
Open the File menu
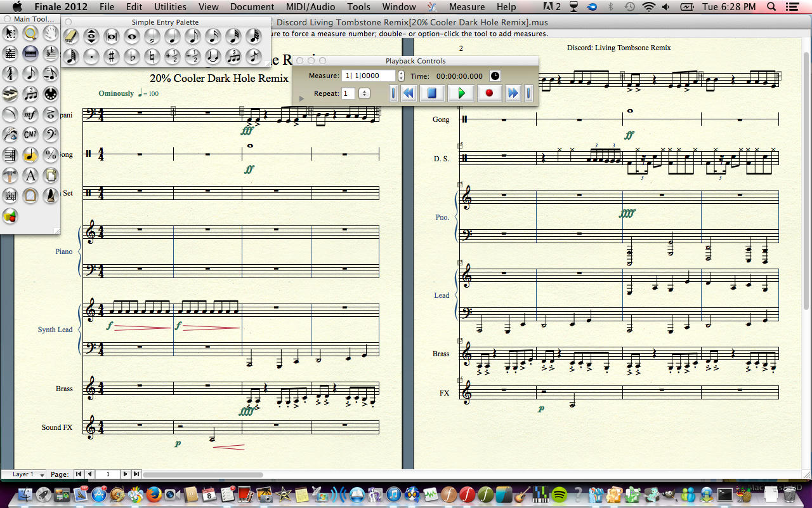pos(107,7)
